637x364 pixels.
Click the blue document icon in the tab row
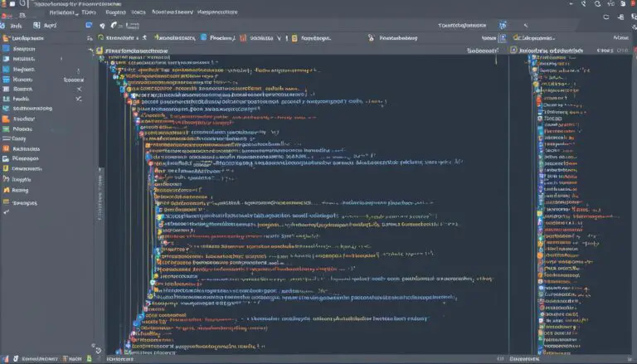click(x=203, y=37)
